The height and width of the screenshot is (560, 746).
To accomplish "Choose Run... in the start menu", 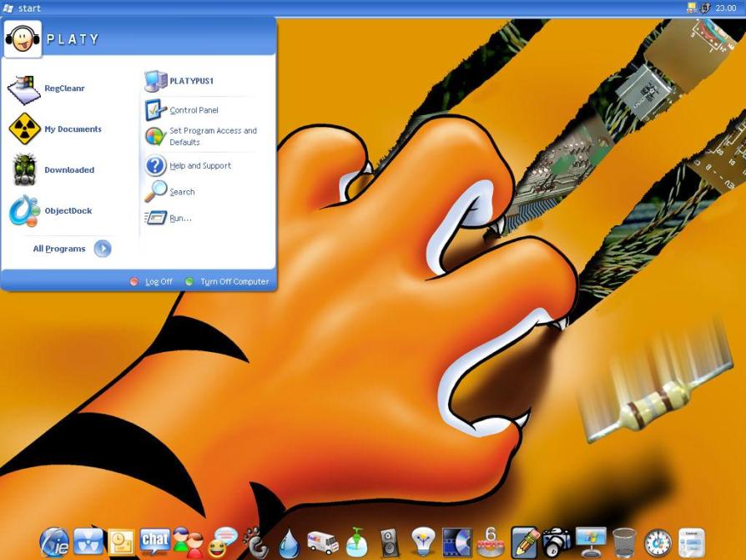I will [x=180, y=218].
